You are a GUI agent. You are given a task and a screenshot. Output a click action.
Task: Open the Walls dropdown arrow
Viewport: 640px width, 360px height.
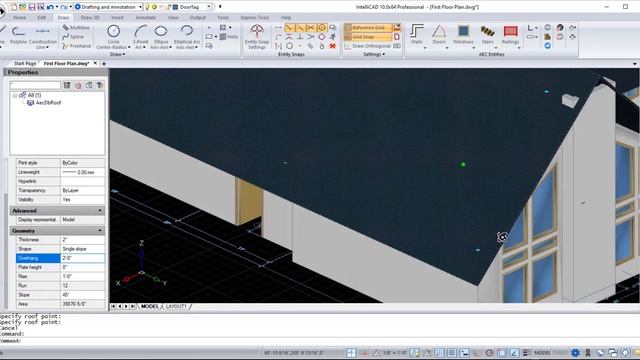point(425,48)
